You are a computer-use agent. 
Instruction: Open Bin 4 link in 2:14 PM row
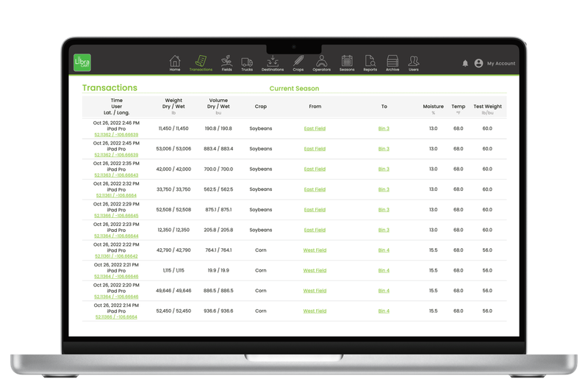(384, 311)
